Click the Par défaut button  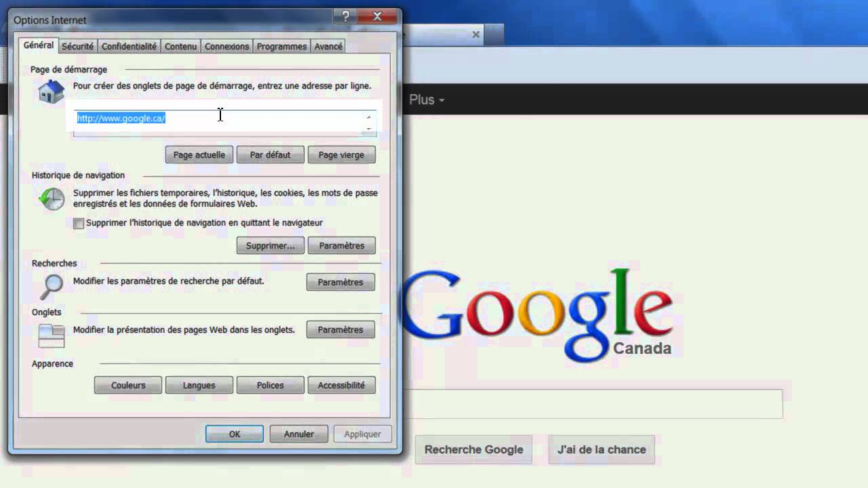tap(270, 155)
